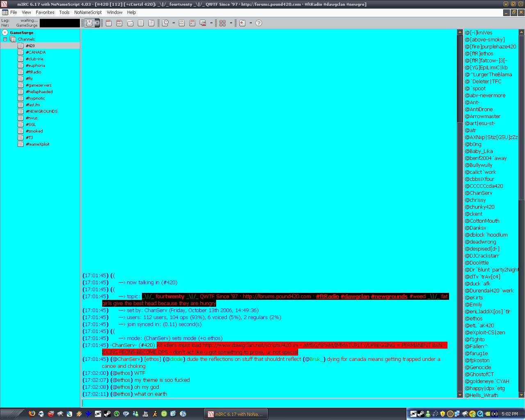Select @ChanServ in the nick list
This screenshot has height=420, width=525.
[478, 193]
